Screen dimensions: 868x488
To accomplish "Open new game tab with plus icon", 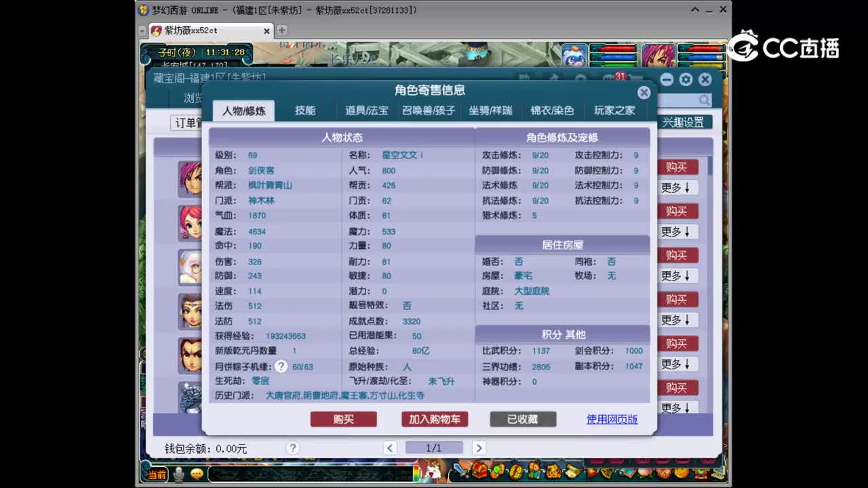I will (x=282, y=30).
